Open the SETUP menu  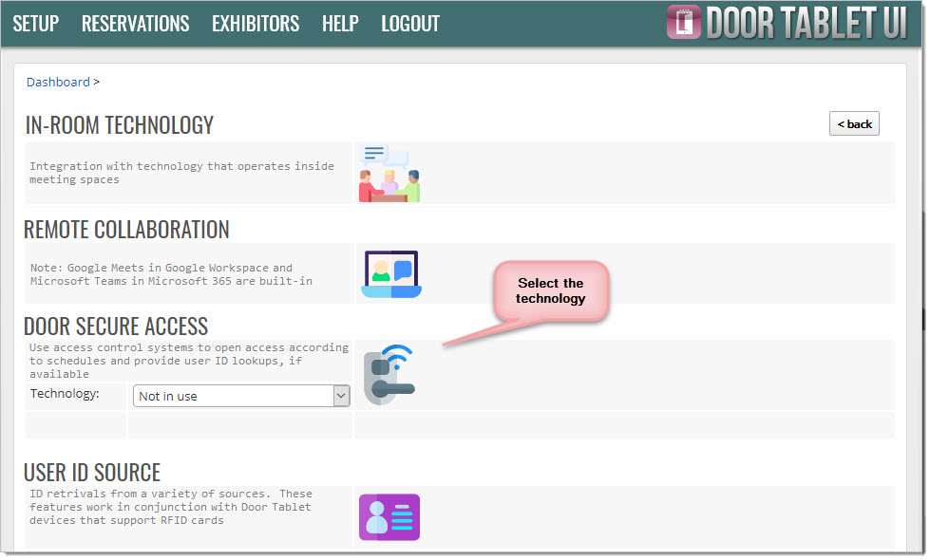click(35, 24)
